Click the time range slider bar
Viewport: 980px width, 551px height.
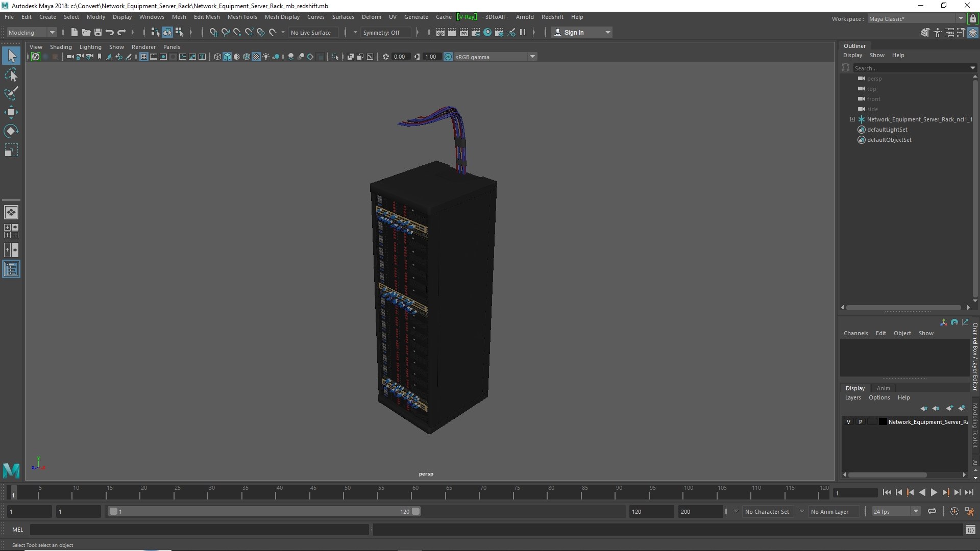264,511
